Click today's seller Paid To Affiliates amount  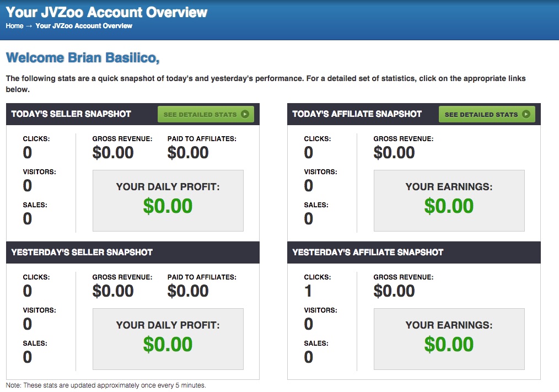[188, 153]
